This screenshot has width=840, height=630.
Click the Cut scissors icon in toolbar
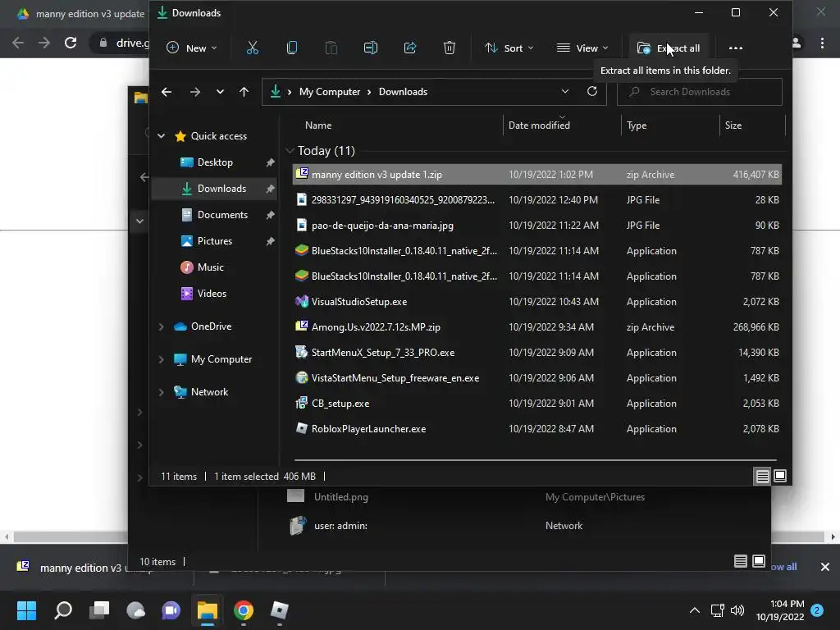(x=253, y=48)
